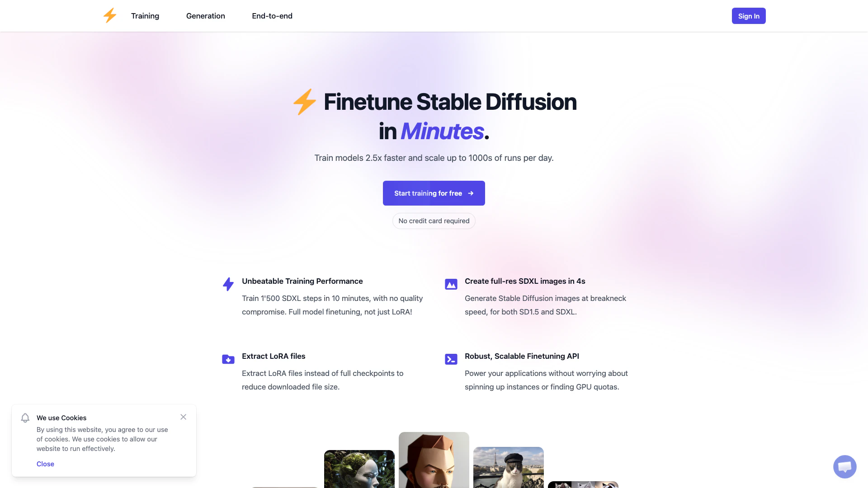Click the Extract LoRA files heading

tap(274, 356)
